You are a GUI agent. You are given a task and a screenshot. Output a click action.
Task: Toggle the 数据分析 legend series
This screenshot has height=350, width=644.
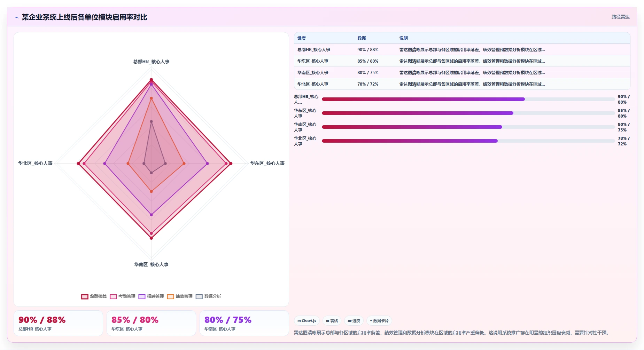pyautogui.click(x=208, y=296)
